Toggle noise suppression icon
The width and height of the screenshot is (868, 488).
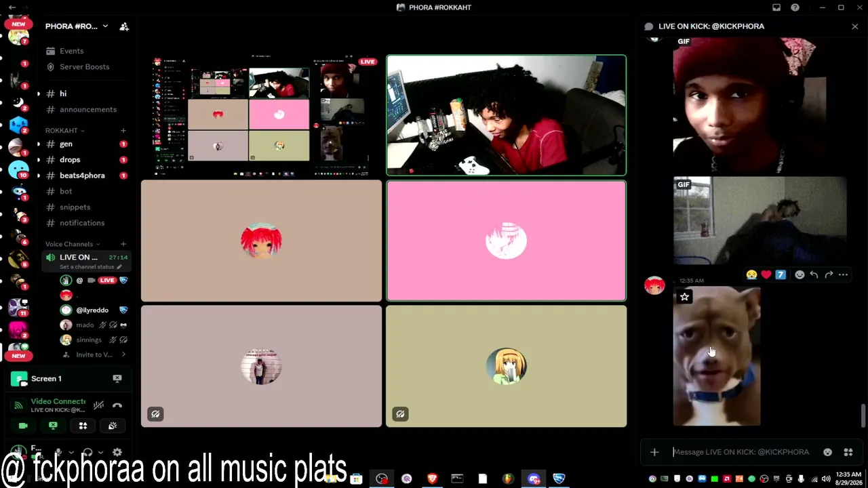[x=98, y=405]
